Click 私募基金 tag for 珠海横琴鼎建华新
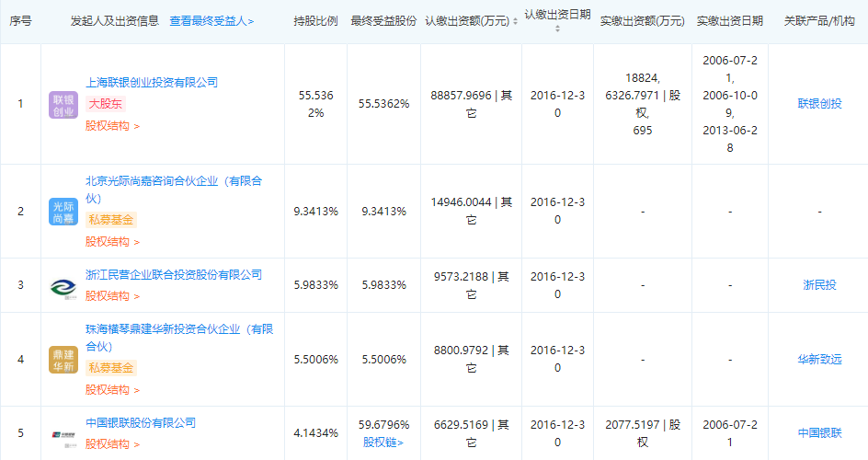This screenshot has width=868, height=460. point(110,368)
